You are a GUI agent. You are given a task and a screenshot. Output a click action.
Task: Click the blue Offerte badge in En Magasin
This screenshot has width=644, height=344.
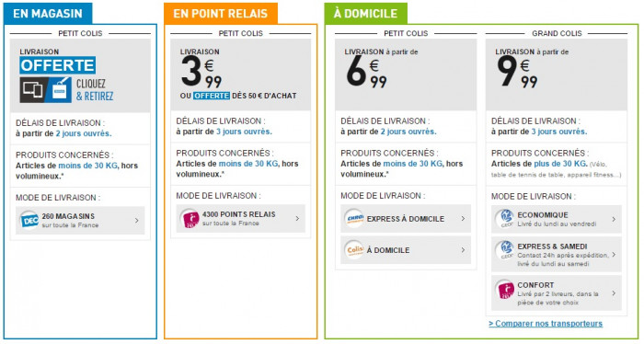(57, 65)
